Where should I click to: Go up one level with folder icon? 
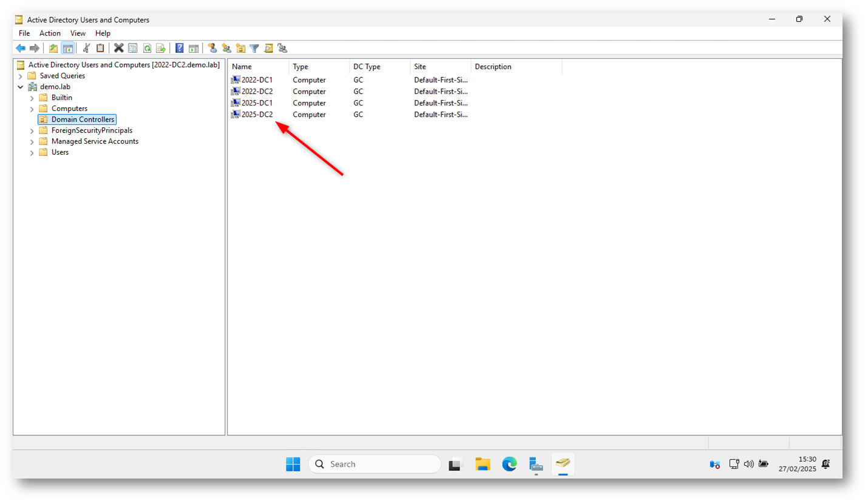pyautogui.click(x=53, y=48)
